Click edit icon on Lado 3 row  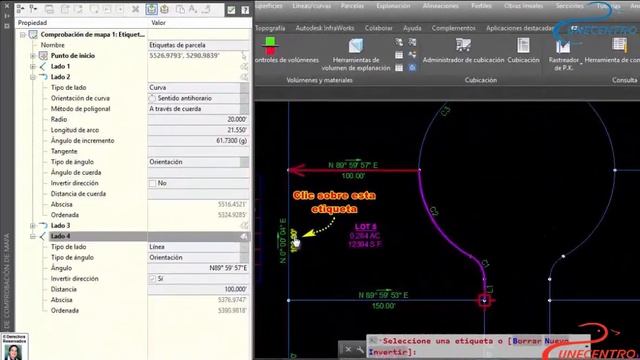244,225
